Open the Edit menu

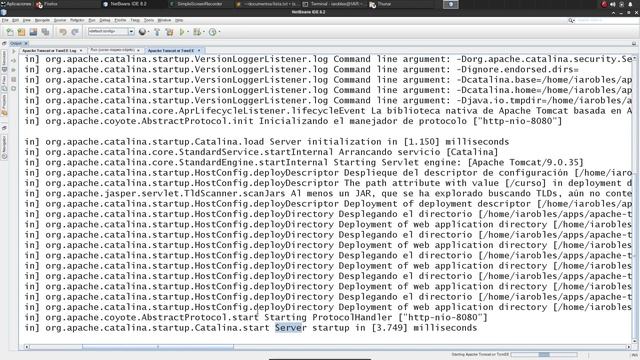point(16,20)
